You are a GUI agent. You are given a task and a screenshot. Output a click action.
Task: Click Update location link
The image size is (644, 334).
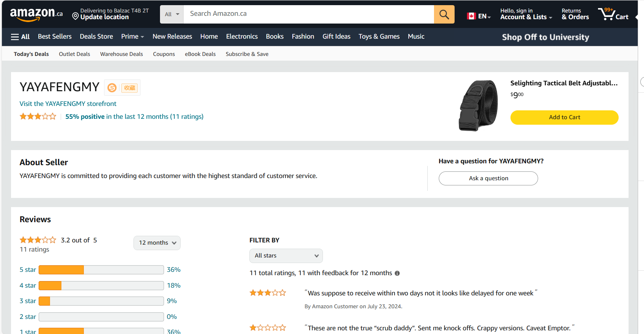(x=104, y=17)
